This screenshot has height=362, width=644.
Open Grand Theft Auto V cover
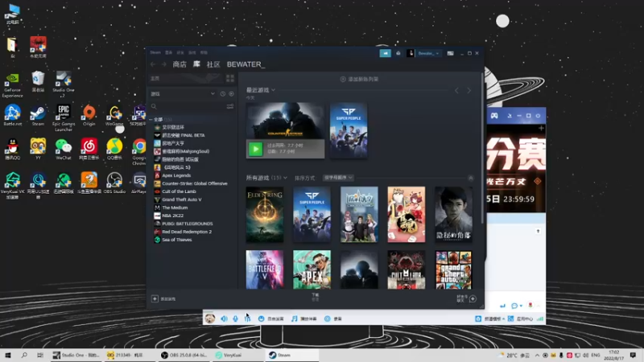pos(453,269)
